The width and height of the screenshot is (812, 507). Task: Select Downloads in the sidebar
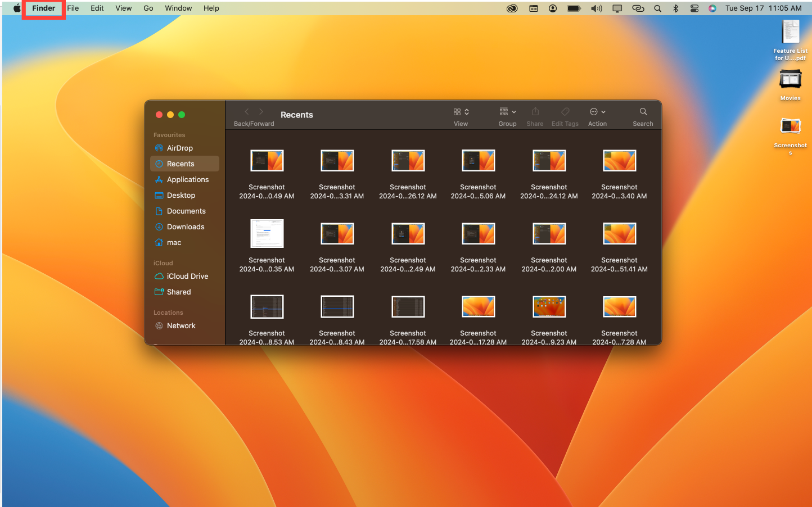point(186,227)
